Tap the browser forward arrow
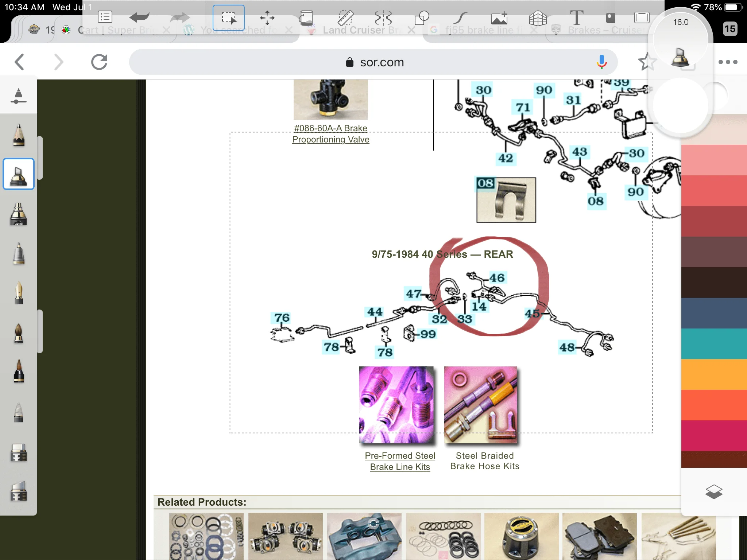747x560 pixels. [58, 62]
